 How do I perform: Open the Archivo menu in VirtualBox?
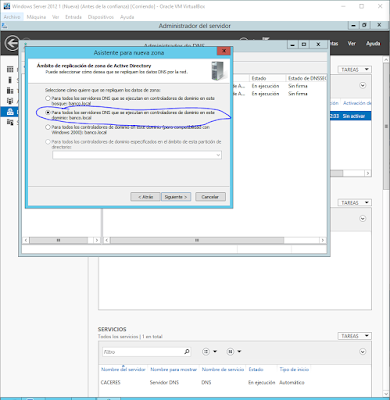pyautogui.click(x=12, y=17)
